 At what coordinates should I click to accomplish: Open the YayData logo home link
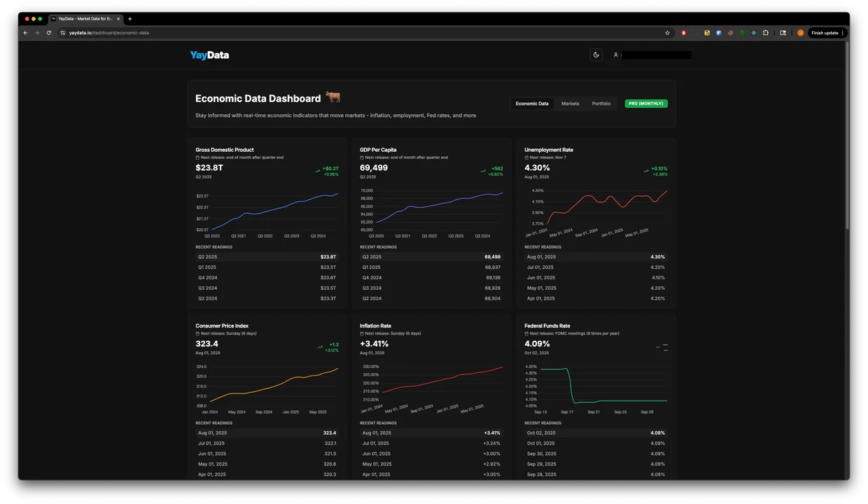coord(209,55)
